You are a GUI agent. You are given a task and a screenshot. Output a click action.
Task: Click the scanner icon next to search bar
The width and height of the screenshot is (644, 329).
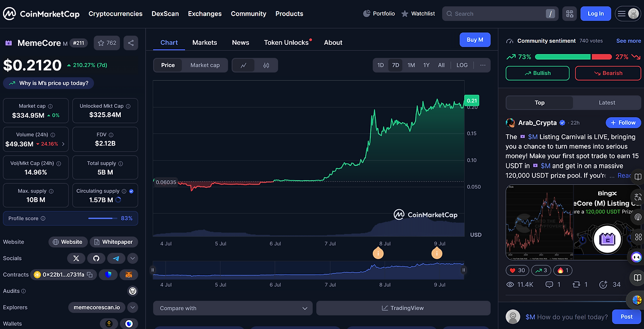[x=570, y=14]
